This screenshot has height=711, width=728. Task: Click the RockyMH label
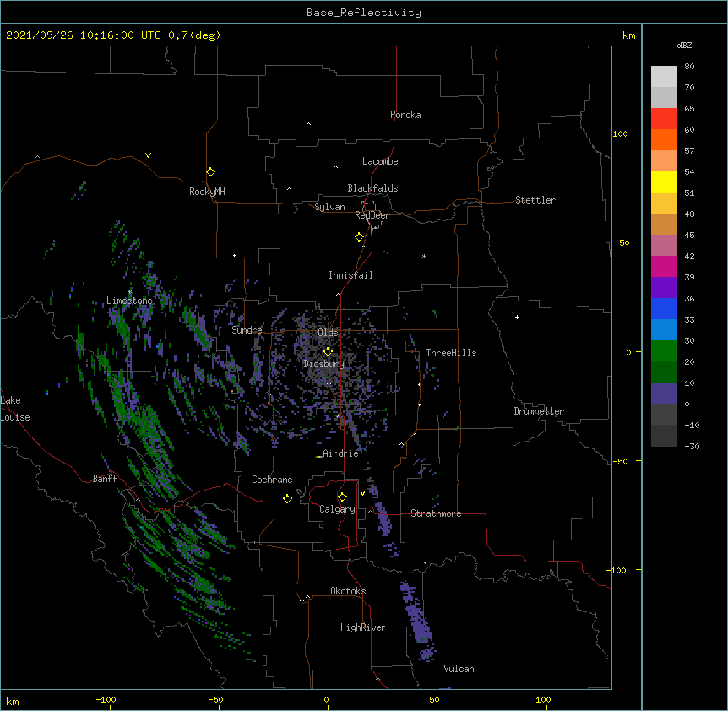tap(207, 192)
